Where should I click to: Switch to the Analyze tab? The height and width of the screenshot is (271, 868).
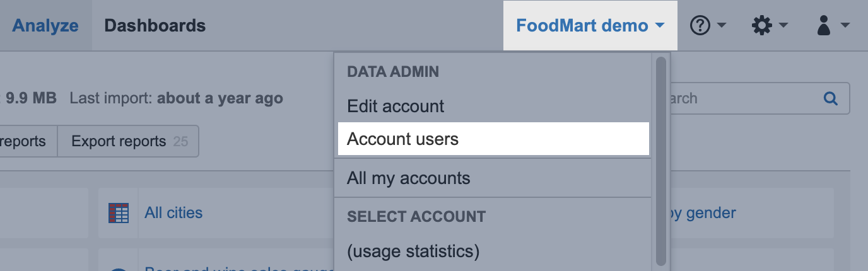click(x=45, y=26)
